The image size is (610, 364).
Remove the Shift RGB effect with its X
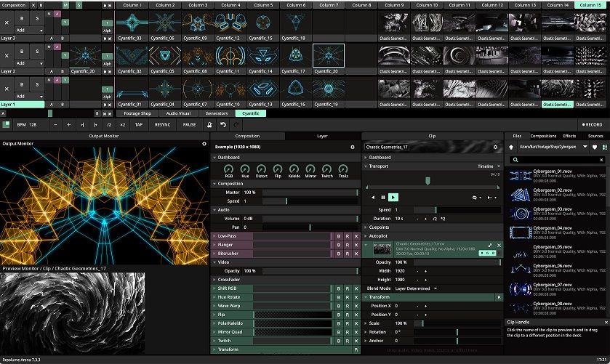point(356,288)
